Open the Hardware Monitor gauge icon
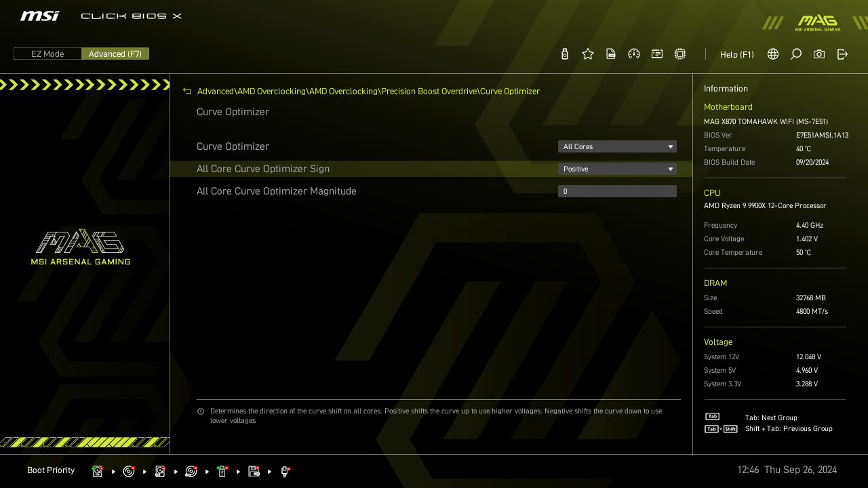Screen dimensions: 868x488 click(633, 54)
